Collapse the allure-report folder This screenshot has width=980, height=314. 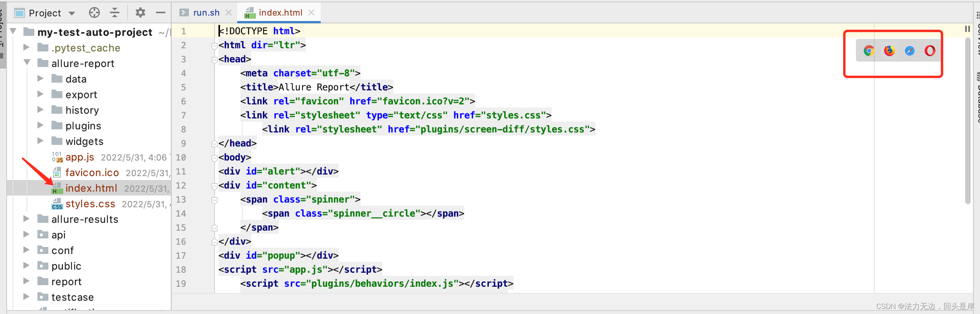coord(27,62)
